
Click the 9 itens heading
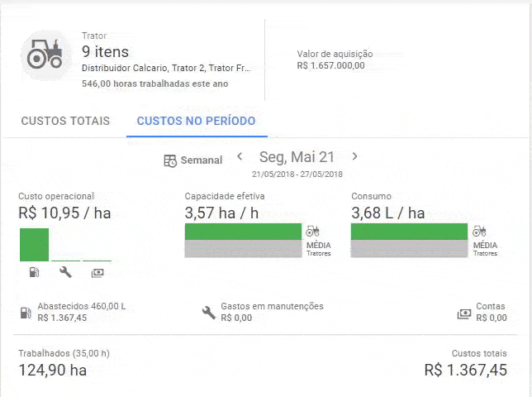point(105,51)
